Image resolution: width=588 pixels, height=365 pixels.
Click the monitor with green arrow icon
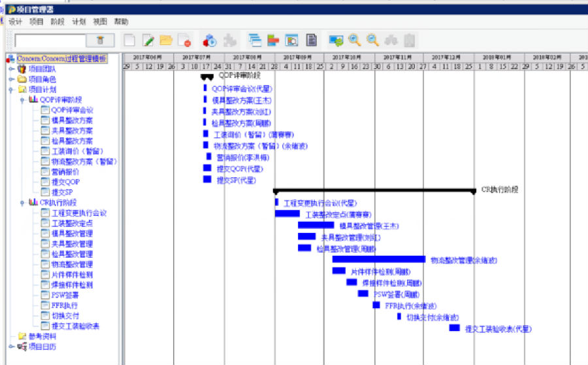(x=336, y=40)
